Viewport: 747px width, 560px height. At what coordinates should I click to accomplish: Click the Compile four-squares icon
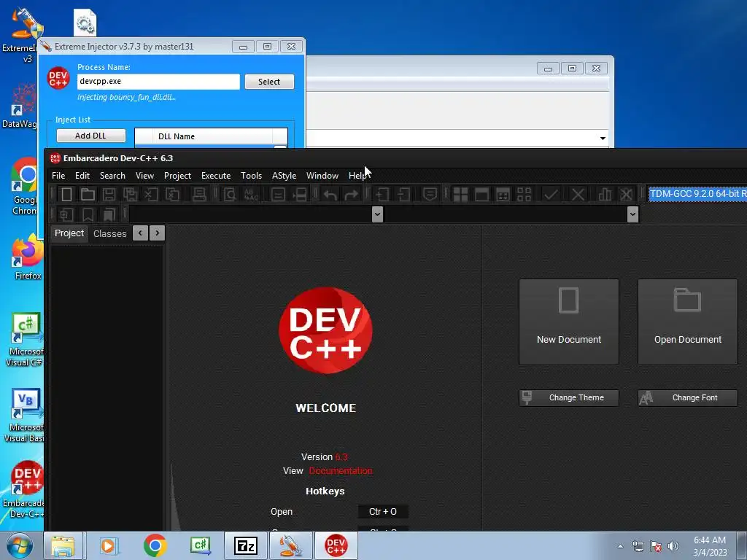pos(461,194)
